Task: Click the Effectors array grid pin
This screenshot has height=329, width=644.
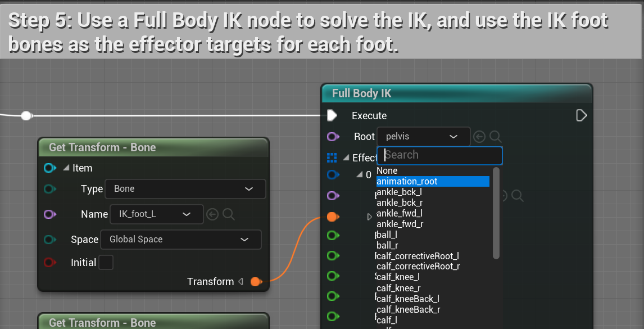Action: click(332, 157)
